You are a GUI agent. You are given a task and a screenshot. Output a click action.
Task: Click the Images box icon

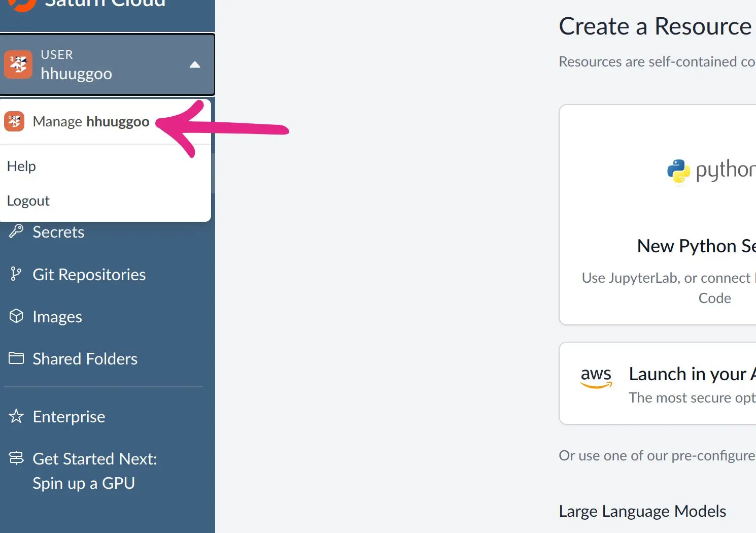[17, 316]
